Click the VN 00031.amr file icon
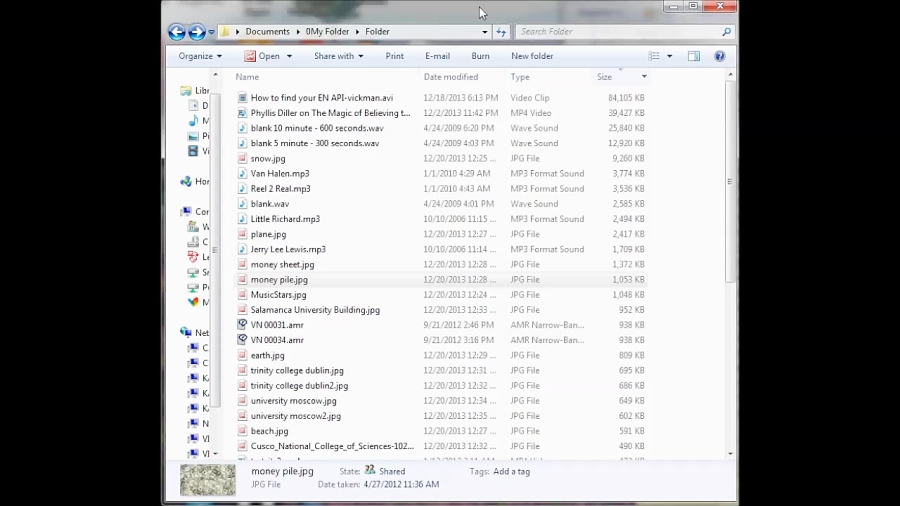This screenshot has height=506, width=900. pyautogui.click(x=242, y=325)
